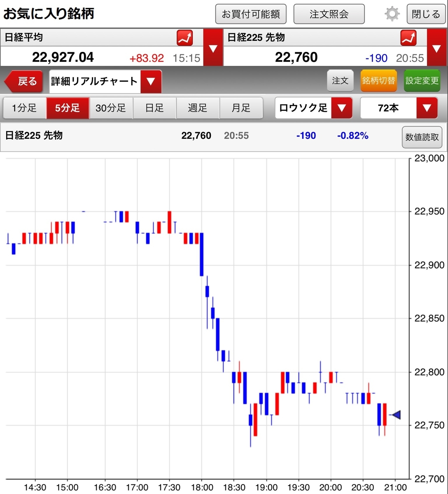Image resolution: width=448 pixels, height=494 pixels.
Task: Click the current price marker arrow on chart
Action: pos(396,415)
